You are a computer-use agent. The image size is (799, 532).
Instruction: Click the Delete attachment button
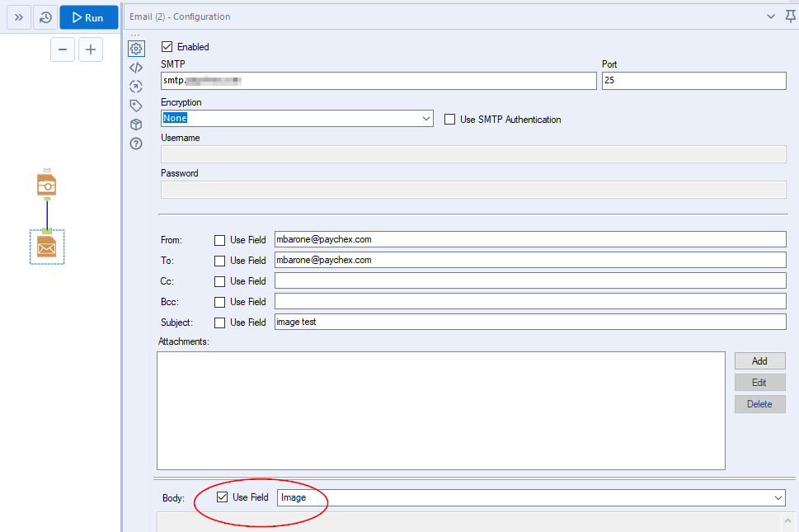(x=759, y=403)
